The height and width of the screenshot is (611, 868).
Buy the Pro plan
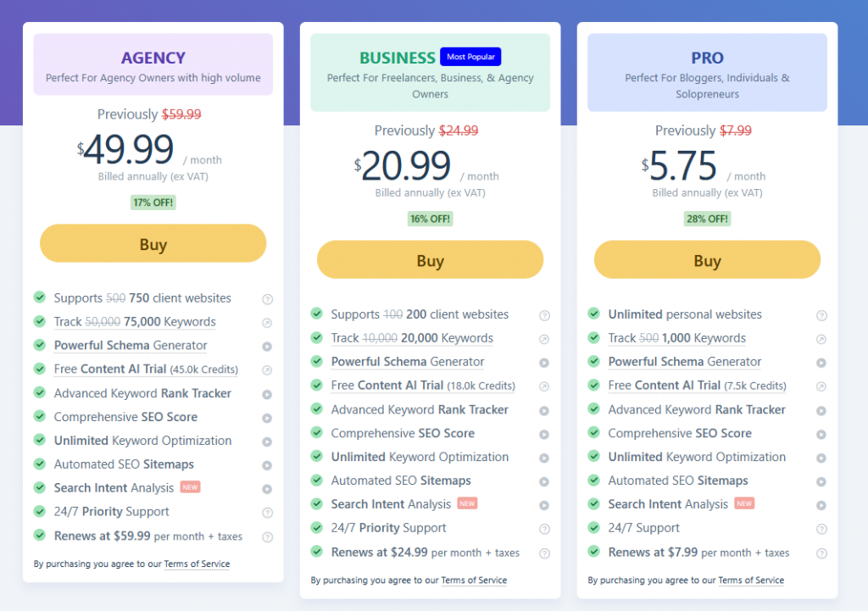coord(707,259)
